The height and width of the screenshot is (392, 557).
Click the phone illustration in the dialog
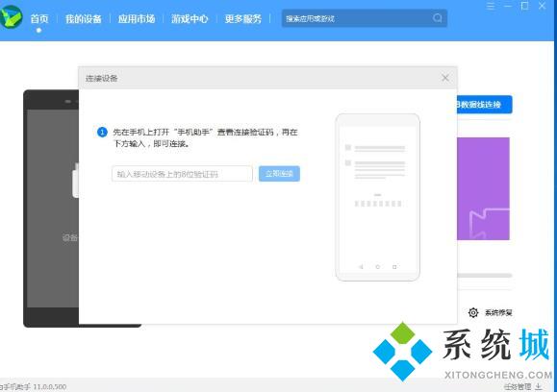click(378, 197)
